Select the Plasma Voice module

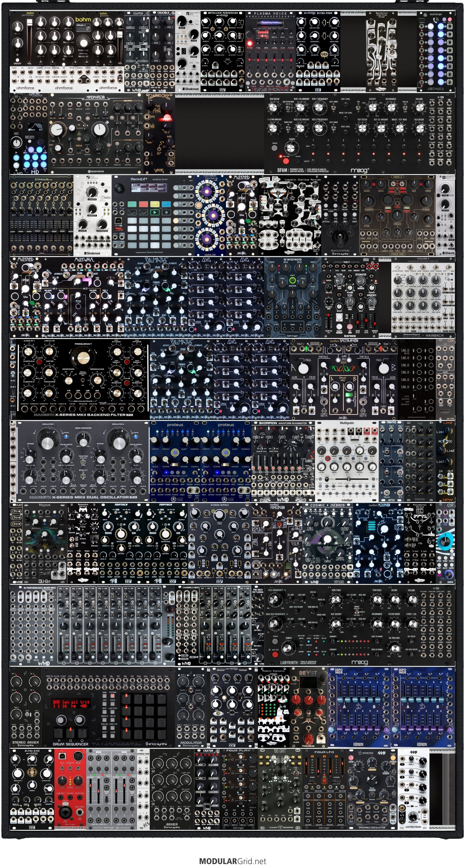[271, 51]
